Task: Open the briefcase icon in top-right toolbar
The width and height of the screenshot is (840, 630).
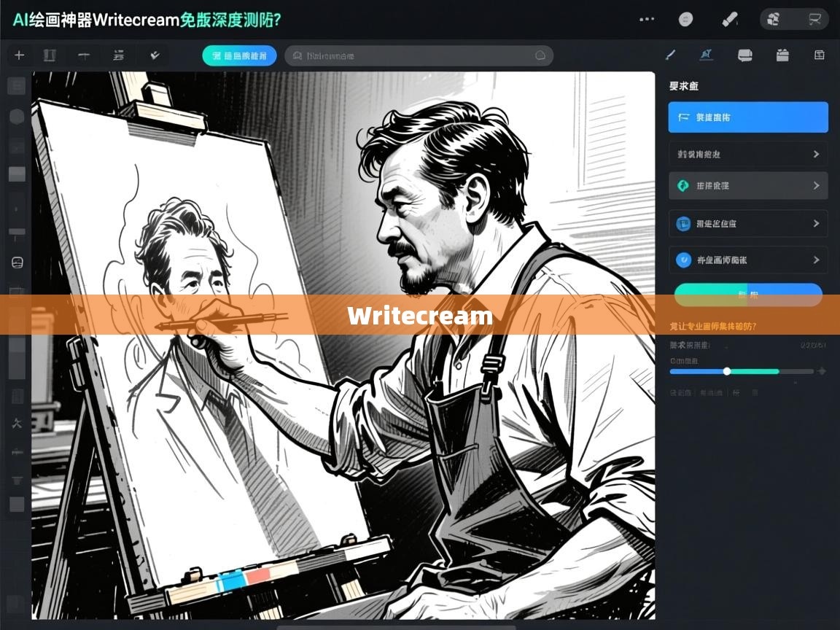Action: point(782,55)
